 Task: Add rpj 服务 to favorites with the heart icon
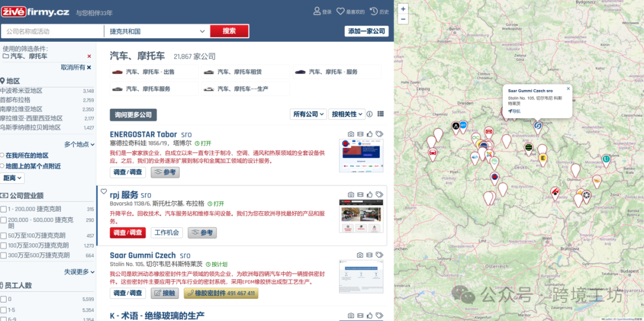104,192
